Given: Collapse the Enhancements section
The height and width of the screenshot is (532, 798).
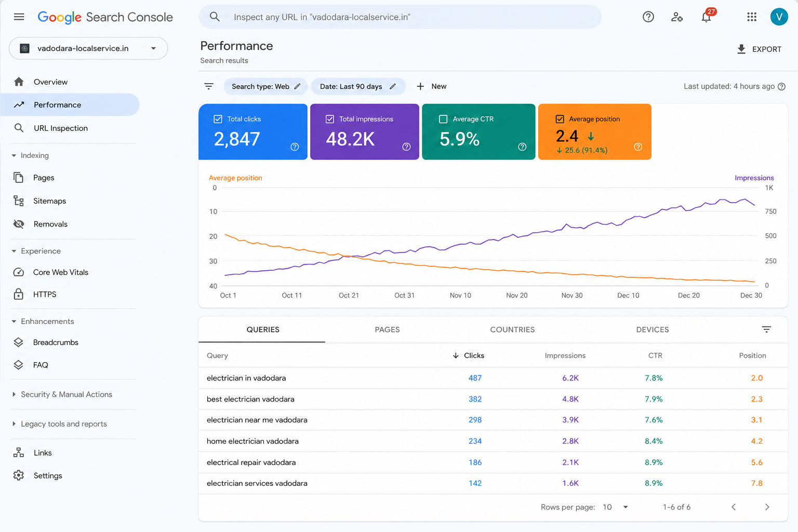Looking at the screenshot, I should point(14,322).
